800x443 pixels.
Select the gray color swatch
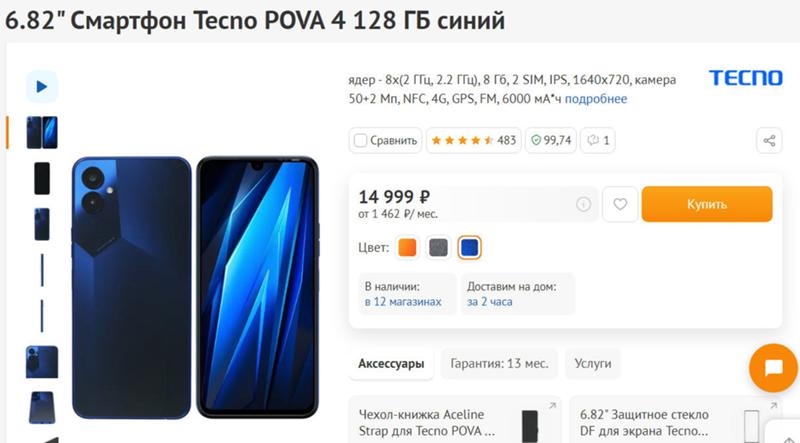[438, 248]
